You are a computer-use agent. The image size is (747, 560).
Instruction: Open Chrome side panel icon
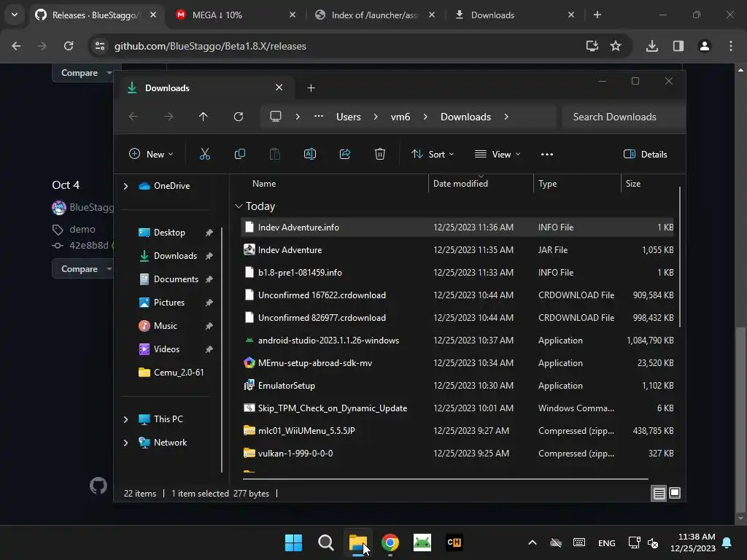[678, 46]
